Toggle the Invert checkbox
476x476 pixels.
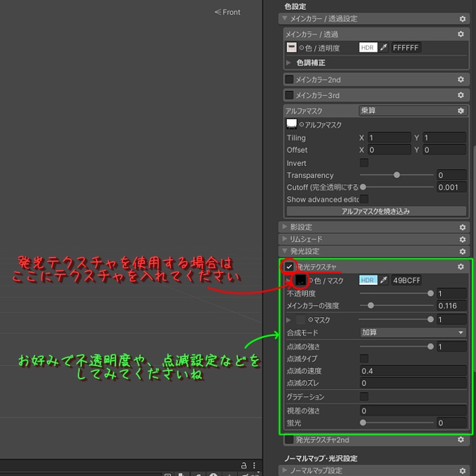pyautogui.click(x=364, y=162)
